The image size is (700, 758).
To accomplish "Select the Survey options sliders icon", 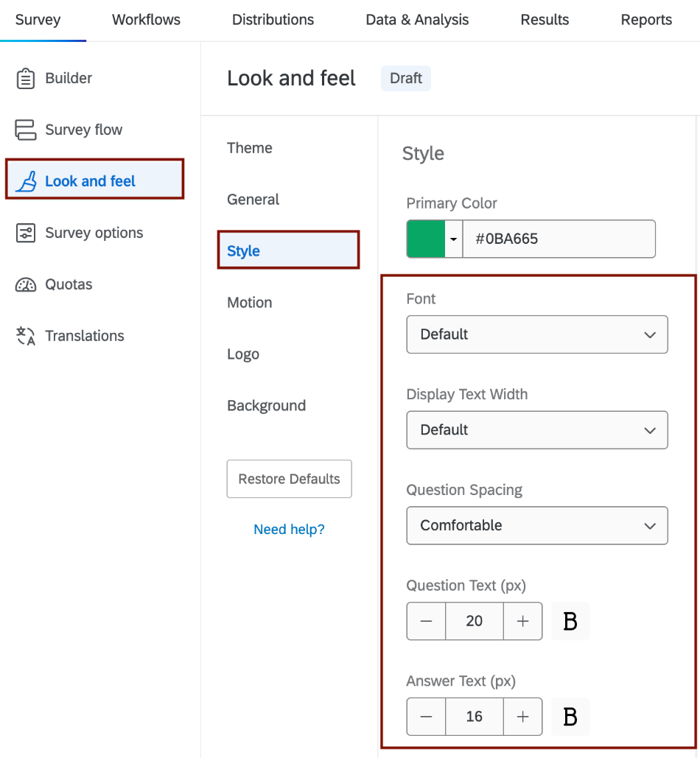I will pyautogui.click(x=26, y=232).
